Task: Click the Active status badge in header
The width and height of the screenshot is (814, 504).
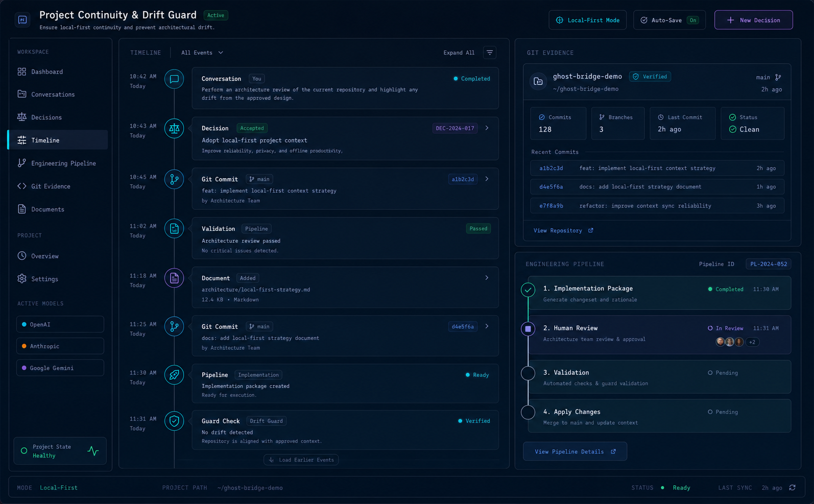Action: pyautogui.click(x=216, y=15)
